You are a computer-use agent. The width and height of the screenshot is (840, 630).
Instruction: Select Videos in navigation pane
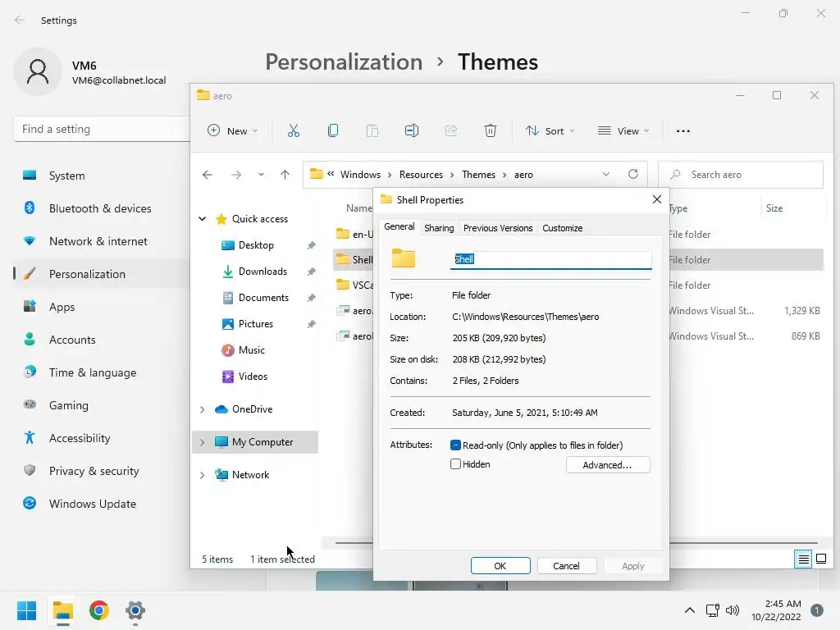click(x=253, y=377)
